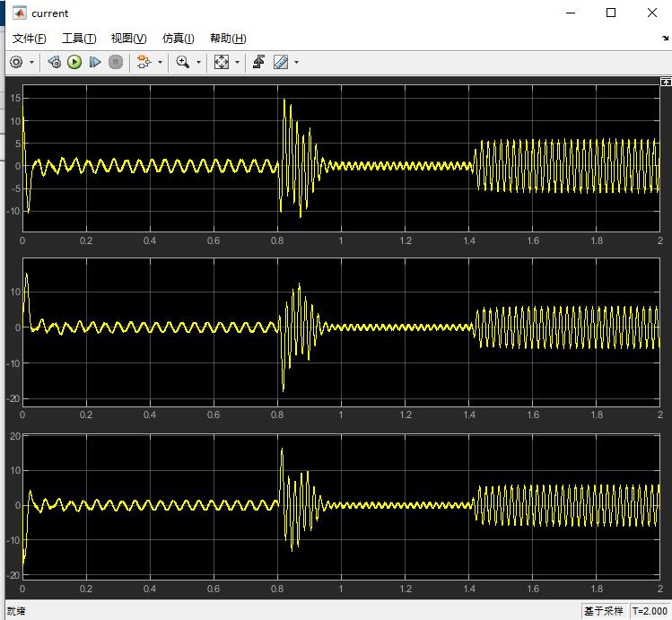Open the 仿真(I) menu
The image size is (672, 620).
tap(178, 39)
